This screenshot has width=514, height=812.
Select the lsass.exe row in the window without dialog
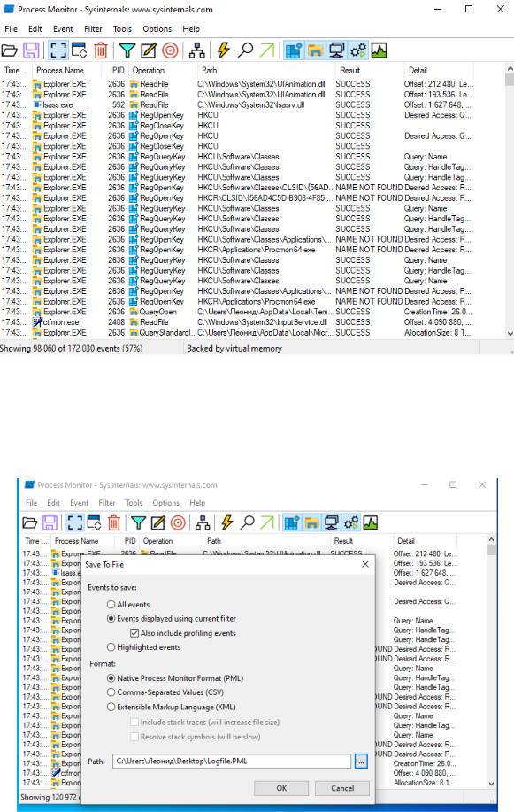pyautogui.click(x=237, y=104)
